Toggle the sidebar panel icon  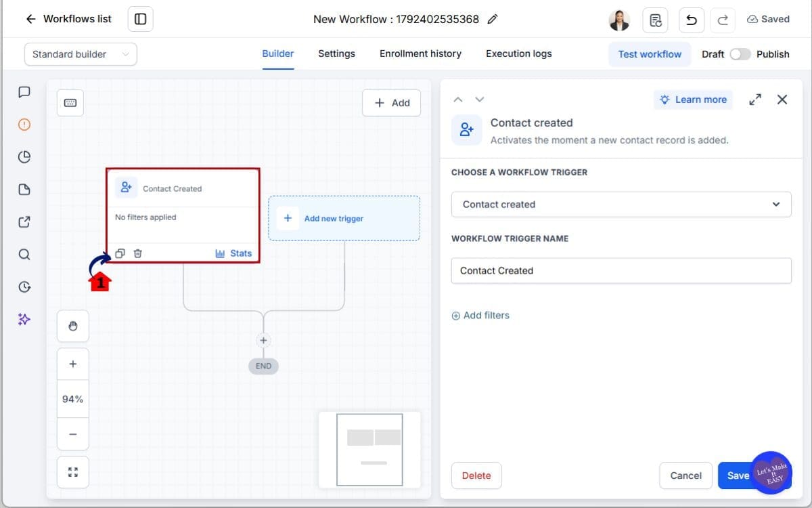click(140, 19)
